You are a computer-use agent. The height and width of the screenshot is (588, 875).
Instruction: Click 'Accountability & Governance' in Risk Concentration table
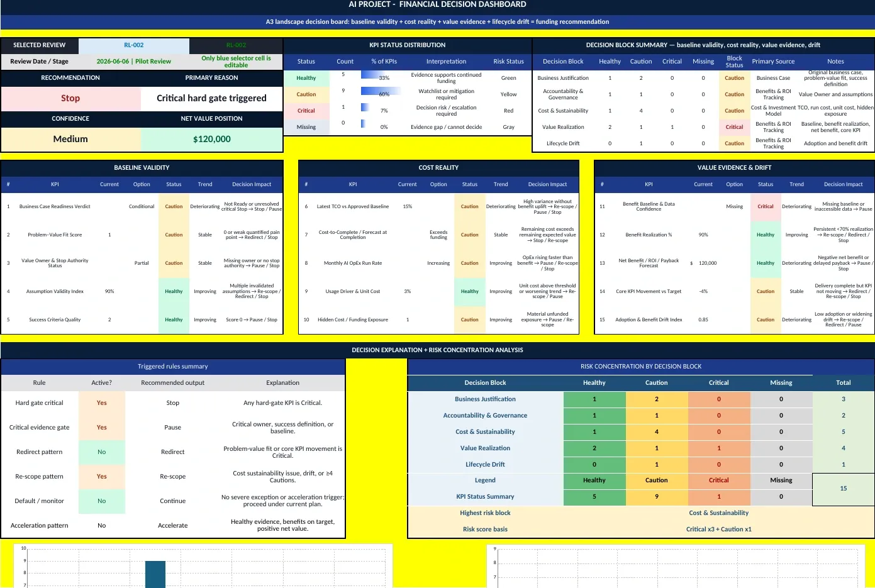pos(485,416)
